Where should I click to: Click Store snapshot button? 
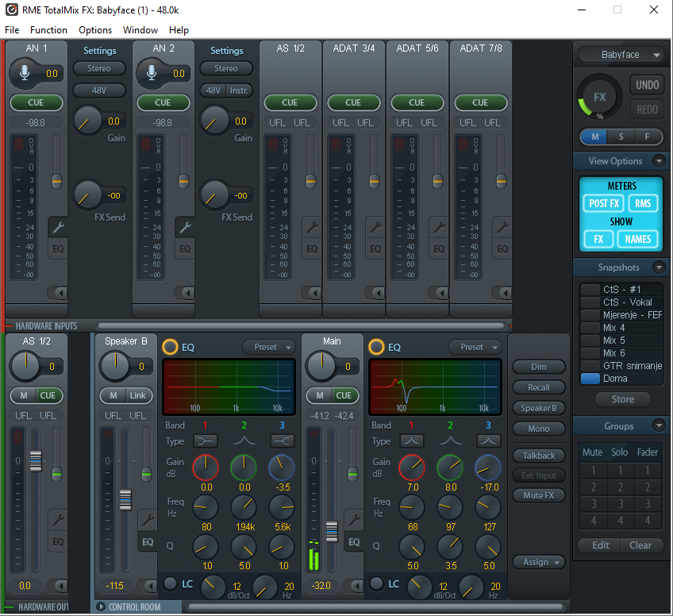point(623,399)
